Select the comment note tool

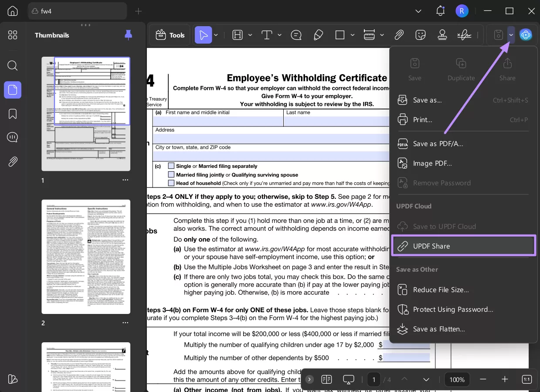tap(296, 35)
